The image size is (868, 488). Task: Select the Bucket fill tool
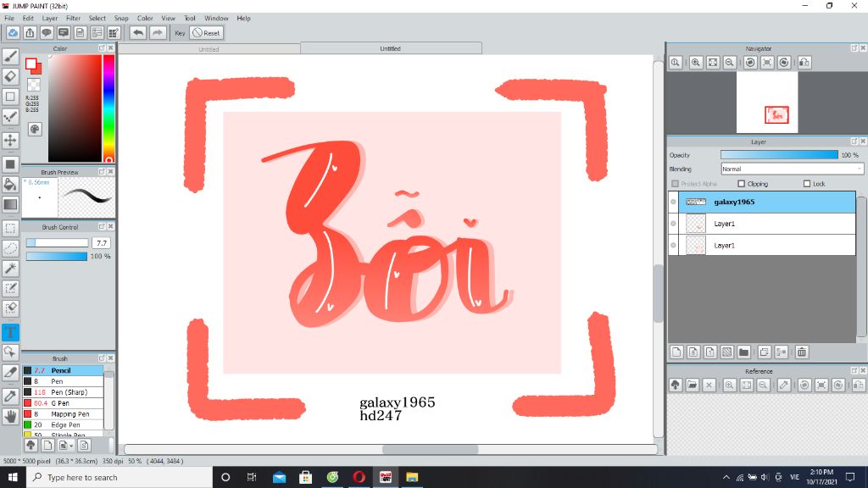click(x=10, y=184)
